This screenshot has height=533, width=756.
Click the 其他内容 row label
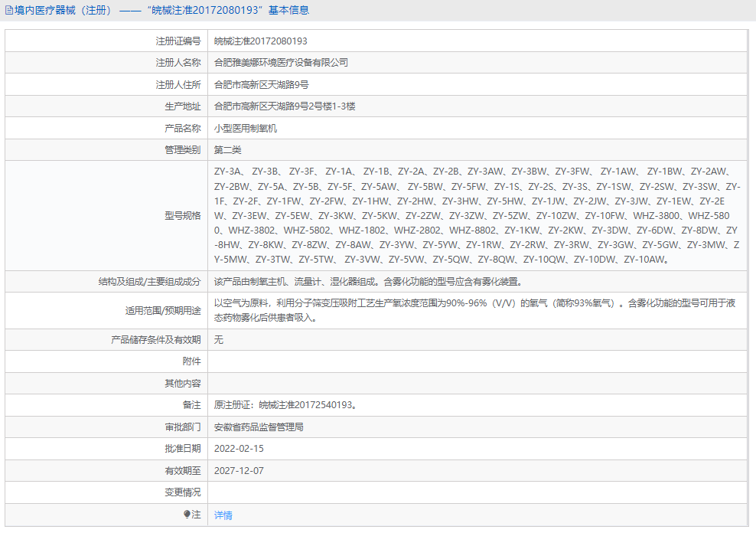point(183,384)
